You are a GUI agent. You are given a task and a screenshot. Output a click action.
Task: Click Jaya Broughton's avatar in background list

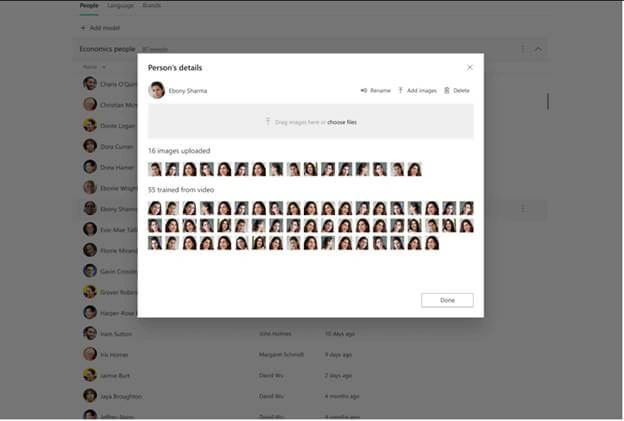(90, 396)
